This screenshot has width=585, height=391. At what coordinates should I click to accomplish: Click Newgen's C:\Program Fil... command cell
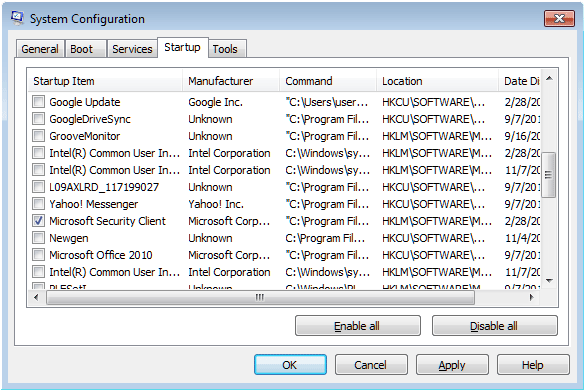[x=325, y=238]
